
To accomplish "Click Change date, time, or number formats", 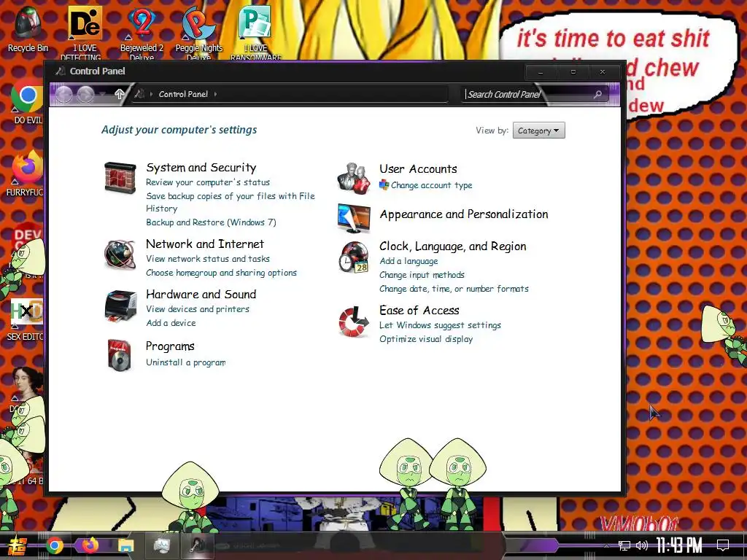I will pos(454,289).
